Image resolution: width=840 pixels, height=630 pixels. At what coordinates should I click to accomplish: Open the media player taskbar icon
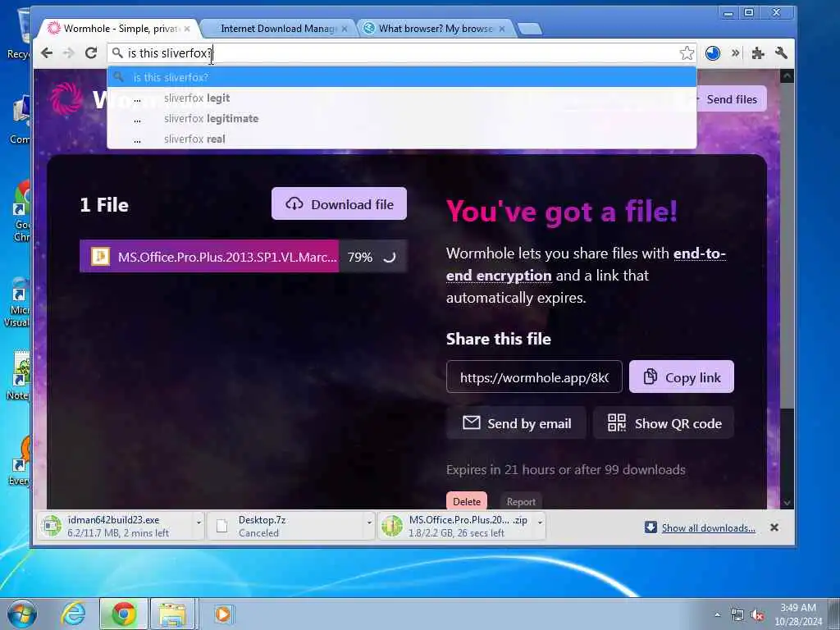point(223,614)
